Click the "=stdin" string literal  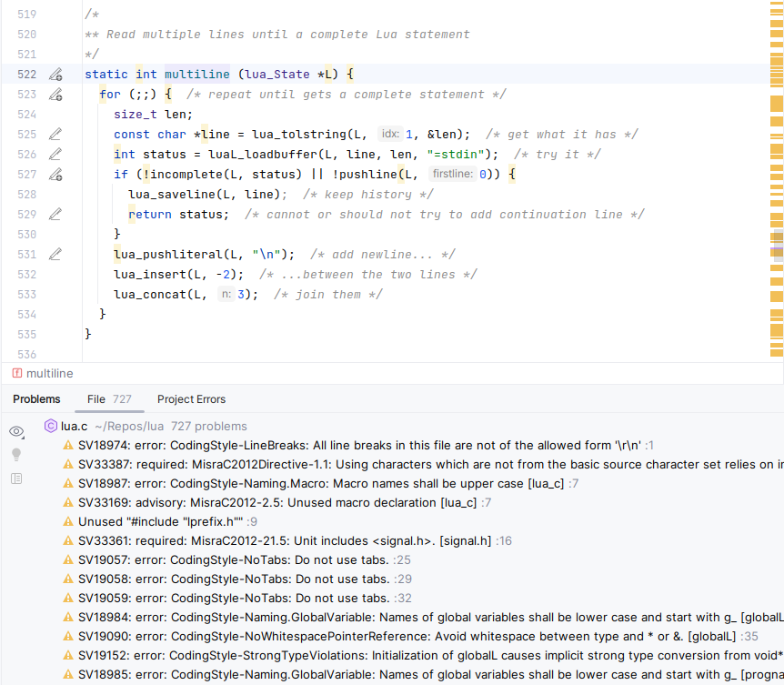click(456, 155)
